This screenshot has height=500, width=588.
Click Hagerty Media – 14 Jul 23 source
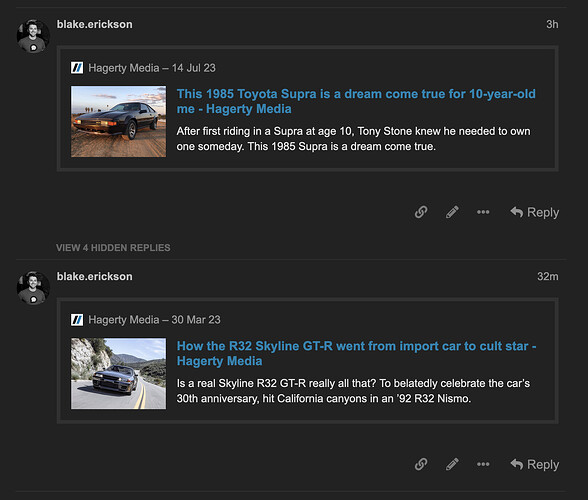click(x=152, y=68)
